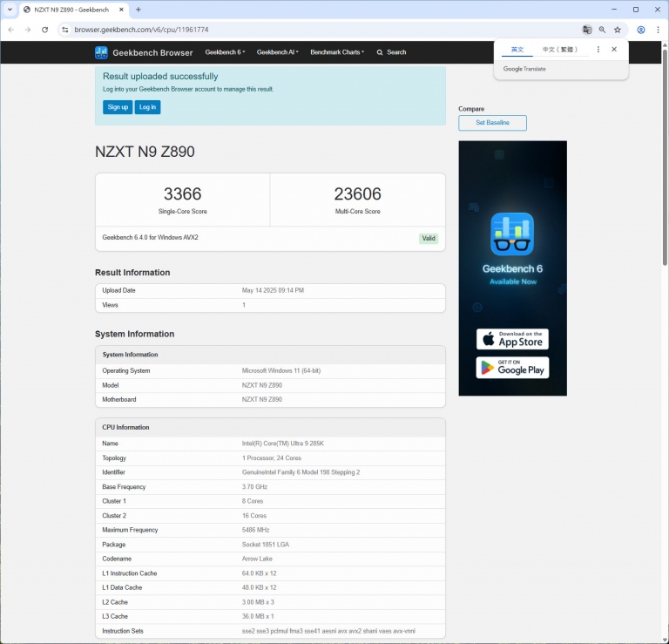Select the 英文 tab in translate popup
This screenshot has height=644, width=669.
pos(517,50)
